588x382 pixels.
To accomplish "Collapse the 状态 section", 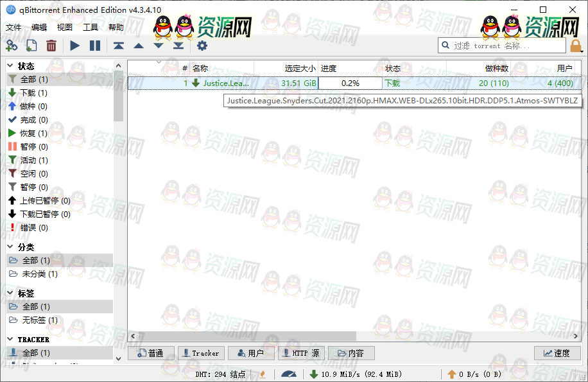I will tap(10, 66).
